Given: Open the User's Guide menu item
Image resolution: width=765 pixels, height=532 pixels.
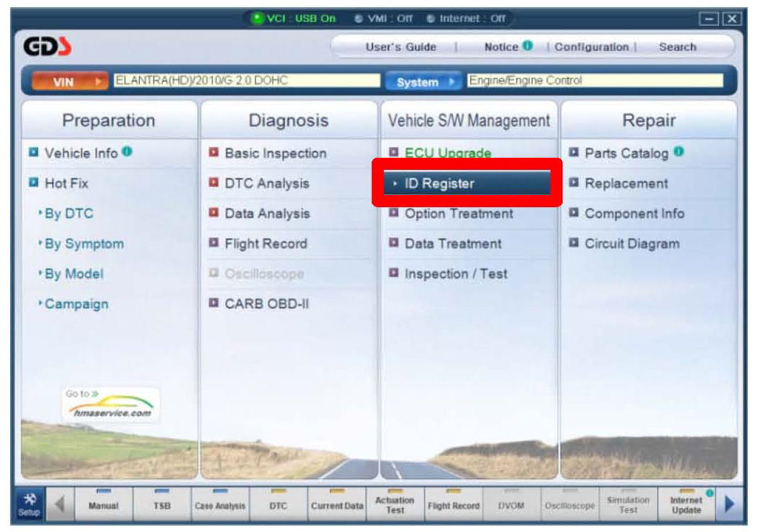Looking at the screenshot, I should 400,47.
